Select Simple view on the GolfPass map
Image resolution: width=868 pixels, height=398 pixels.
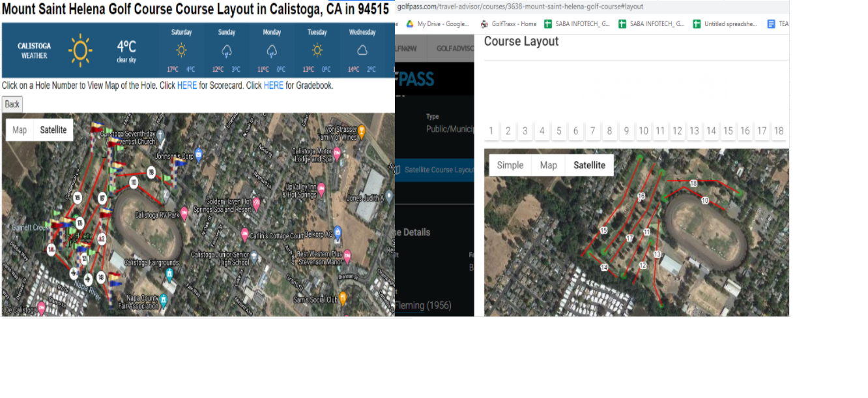pos(510,165)
